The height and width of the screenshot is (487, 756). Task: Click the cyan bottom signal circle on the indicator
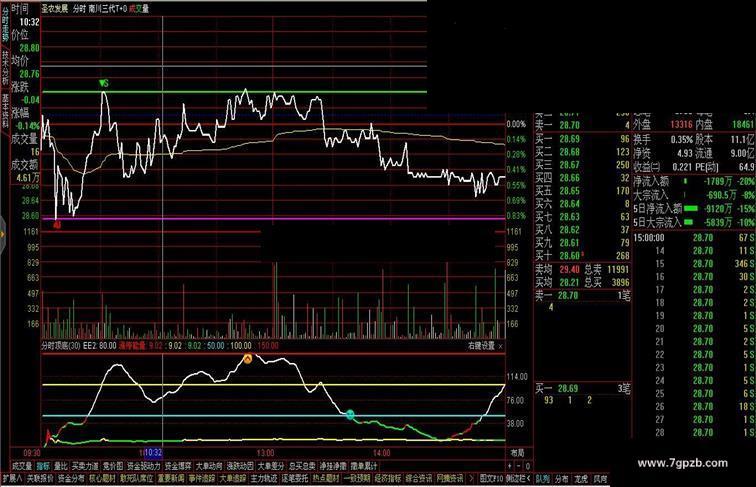(350, 414)
